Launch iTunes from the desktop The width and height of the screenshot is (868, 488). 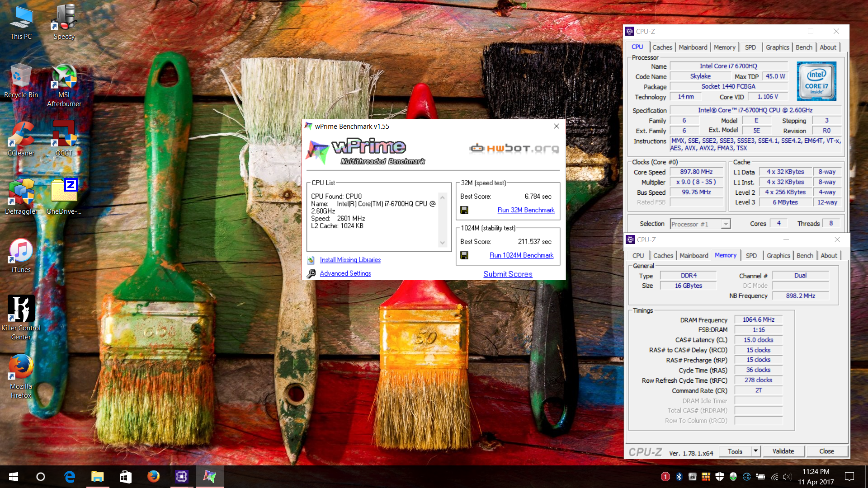pos(21,255)
